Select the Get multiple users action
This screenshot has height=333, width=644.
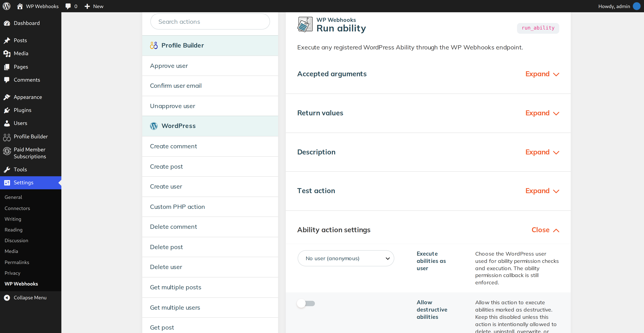tap(210, 307)
